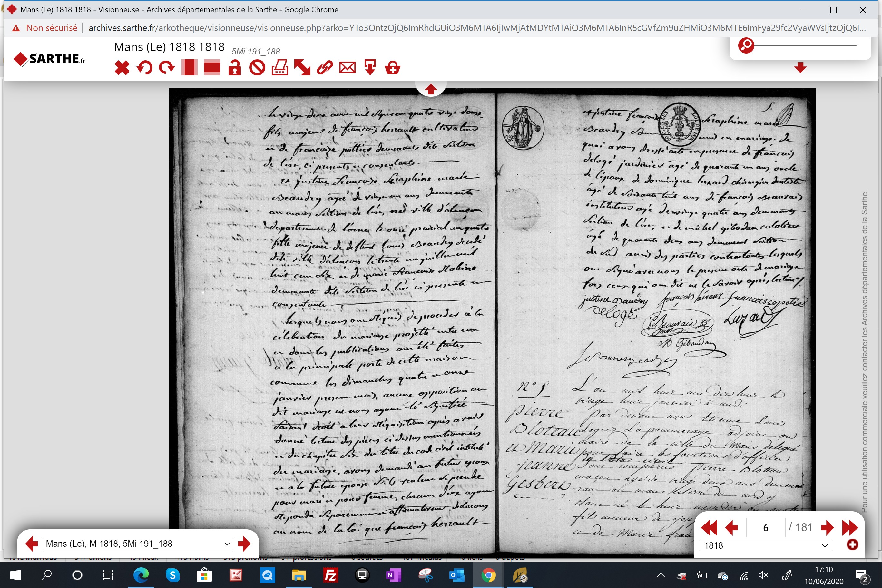Collapse the top toolbar with the up arrow
This screenshot has width=882, height=588.
(430, 89)
